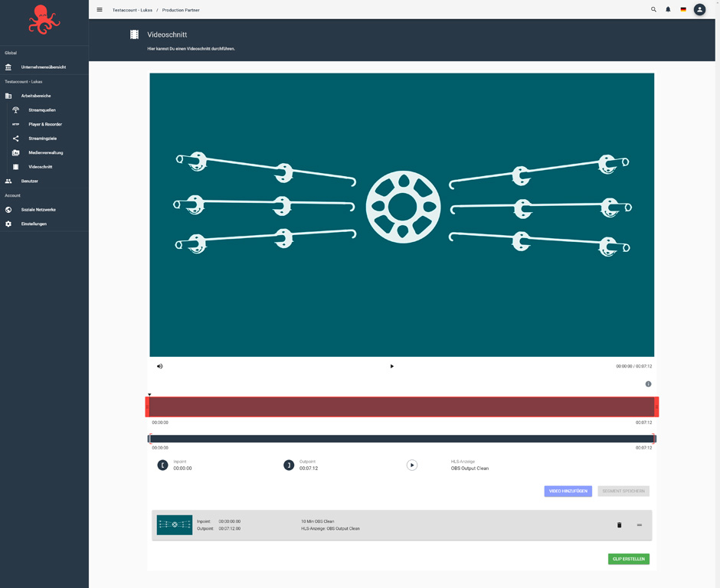Screen dimensions: 720x588
Task: Collapse the Arbeitsbereiche sidebar section
Action: [36, 96]
